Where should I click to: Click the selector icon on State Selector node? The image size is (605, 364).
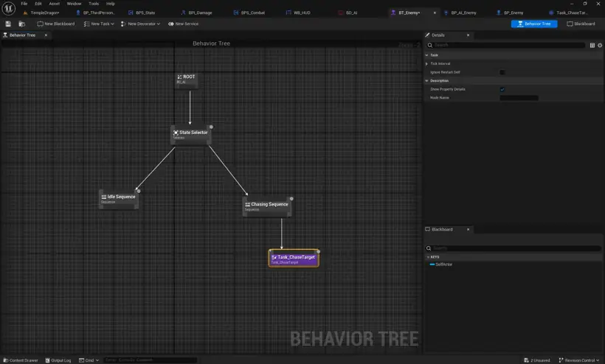[x=176, y=133]
